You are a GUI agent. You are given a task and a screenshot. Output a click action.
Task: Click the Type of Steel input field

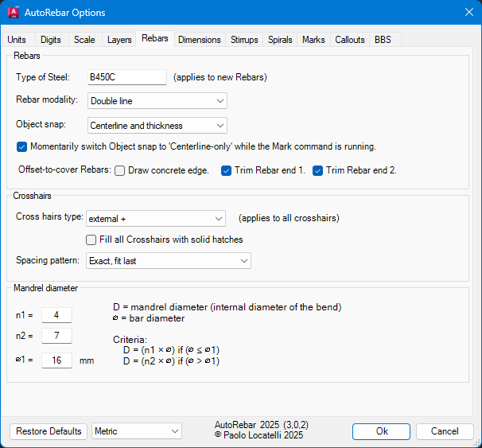point(127,77)
